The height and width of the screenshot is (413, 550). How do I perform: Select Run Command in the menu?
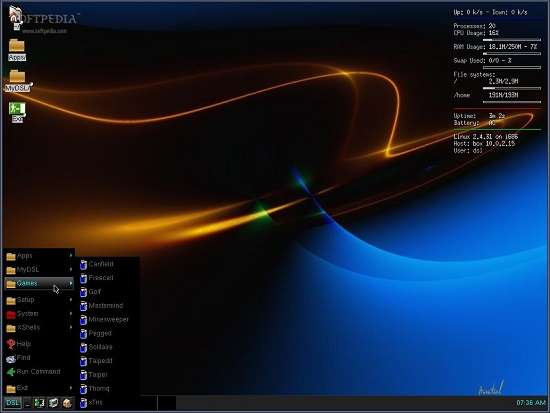tap(39, 372)
